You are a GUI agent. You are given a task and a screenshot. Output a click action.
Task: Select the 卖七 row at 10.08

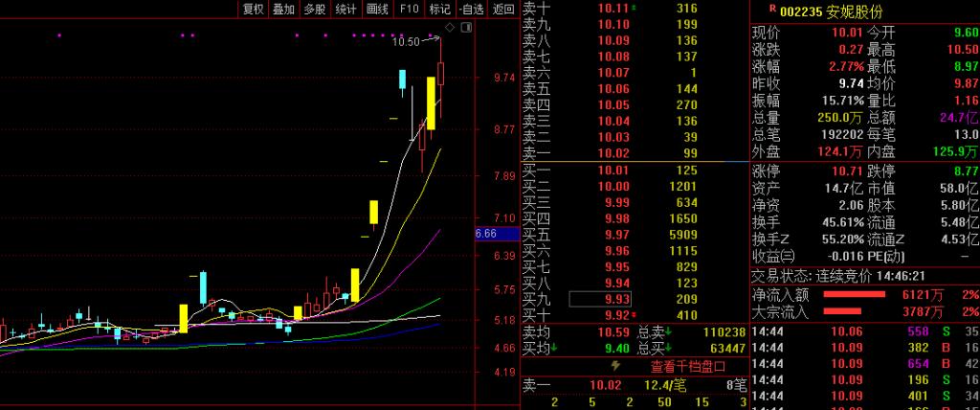[635, 57]
